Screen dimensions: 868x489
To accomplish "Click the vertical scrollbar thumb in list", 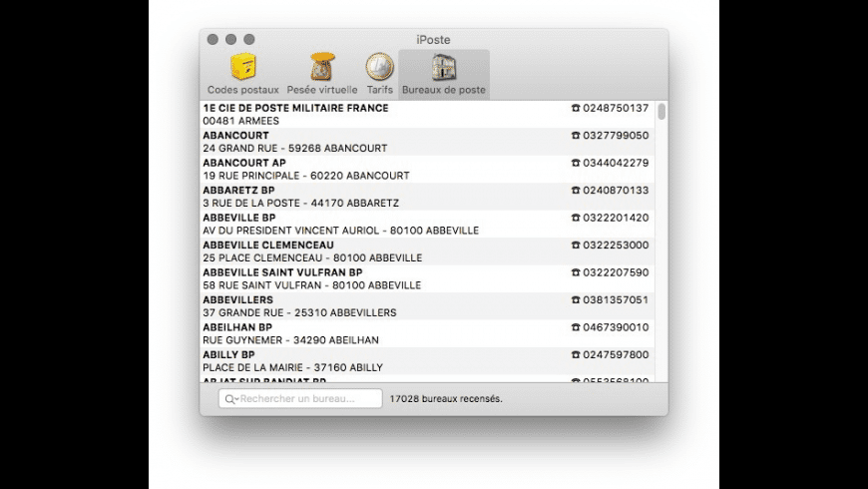I will click(x=661, y=112).
